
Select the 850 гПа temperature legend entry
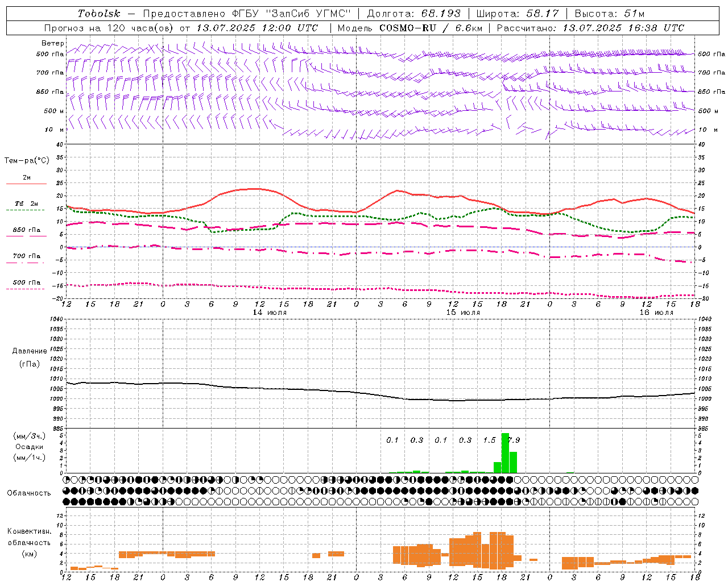[x=26, y=230]
